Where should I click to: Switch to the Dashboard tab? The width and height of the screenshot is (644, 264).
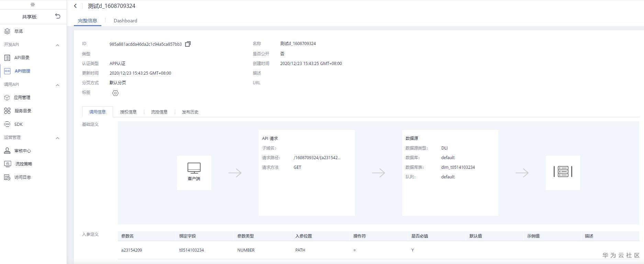(125, 21)
